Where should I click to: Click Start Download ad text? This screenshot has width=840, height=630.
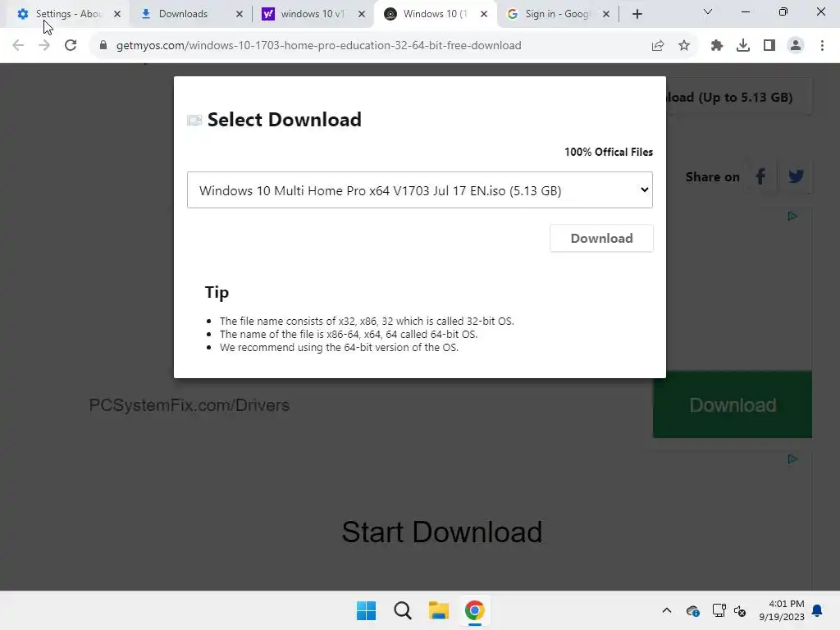point(442,532)
